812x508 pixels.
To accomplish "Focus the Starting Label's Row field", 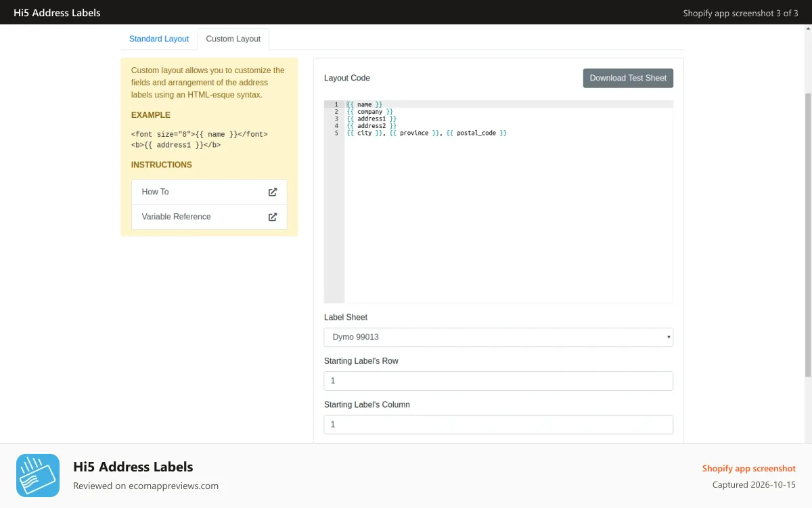I will click(x=499, y=381).
